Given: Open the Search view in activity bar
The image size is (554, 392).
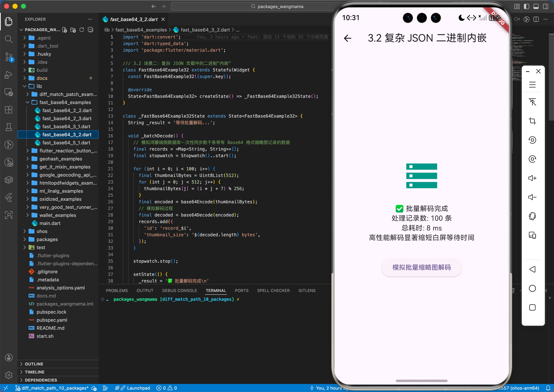Looking at the screenshot, I should click(x=9, y=39).
